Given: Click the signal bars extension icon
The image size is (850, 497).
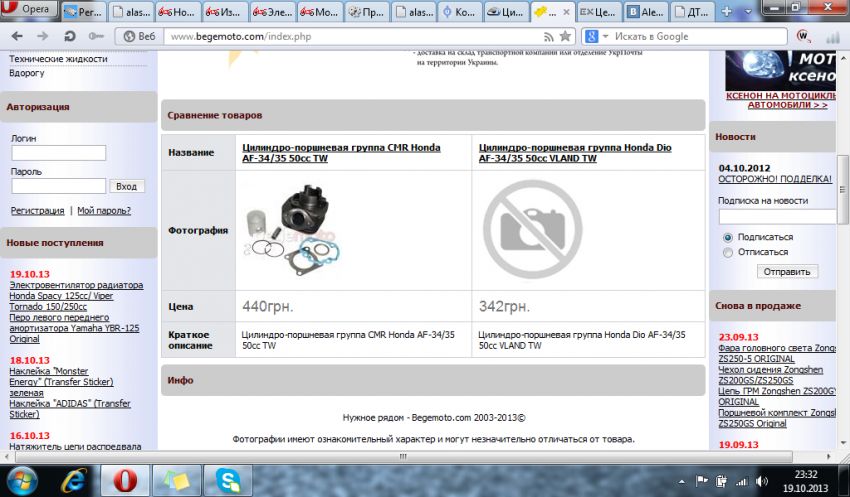Looking at the screenshot, I should 832,37.
